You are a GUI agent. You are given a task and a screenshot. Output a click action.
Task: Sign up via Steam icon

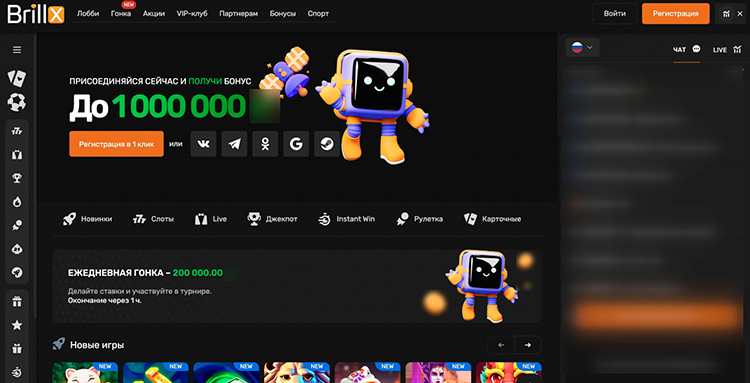point(327,144)
